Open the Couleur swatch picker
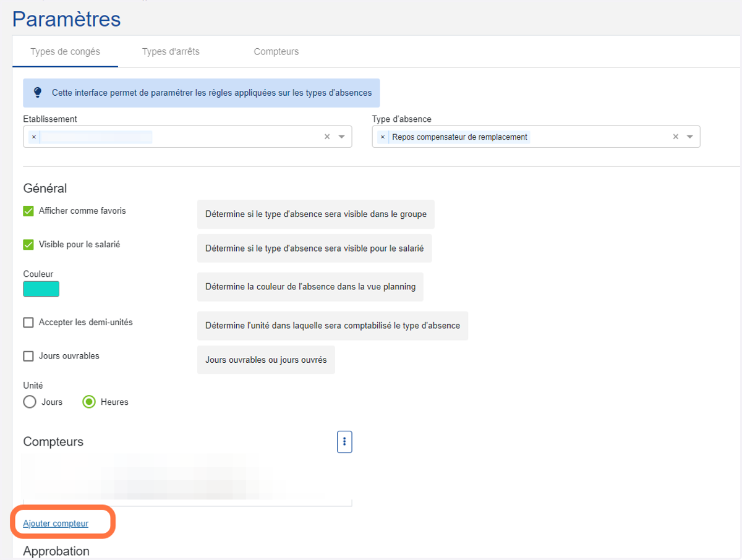Image resolution: width=742 pixels, height=560 pixels. coord(41,289)
